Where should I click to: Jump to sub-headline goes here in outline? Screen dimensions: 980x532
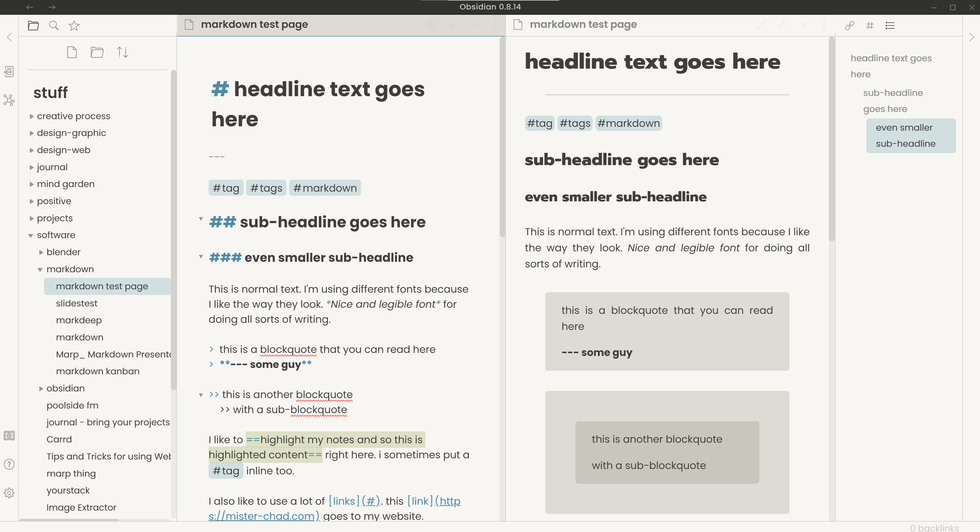pos(892,101)
